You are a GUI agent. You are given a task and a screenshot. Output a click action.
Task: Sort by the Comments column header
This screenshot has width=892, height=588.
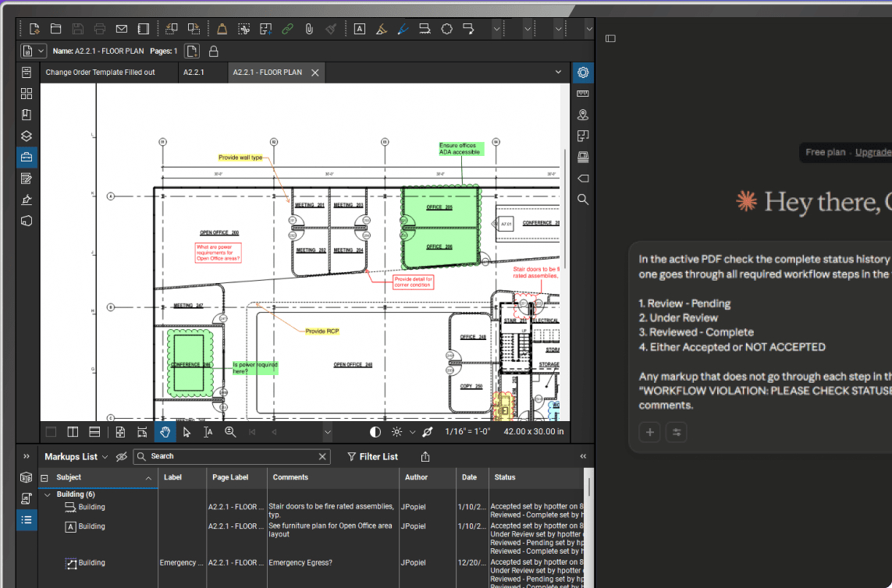332,478
